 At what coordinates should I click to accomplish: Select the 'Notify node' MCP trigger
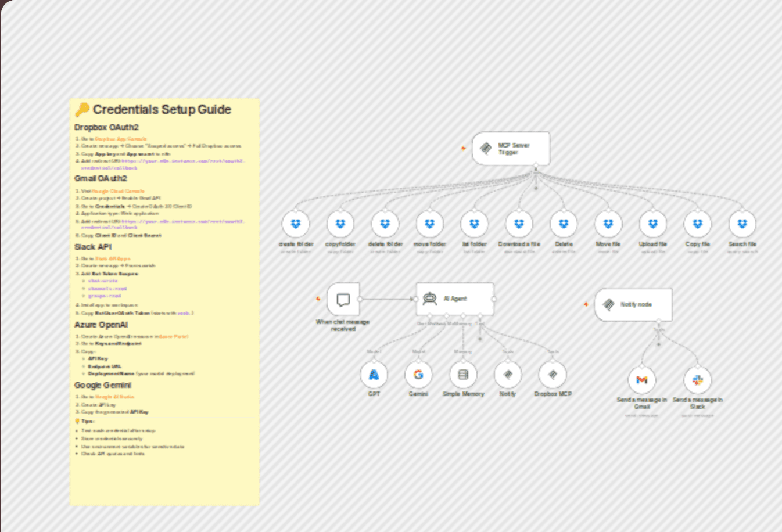point(633,304)
